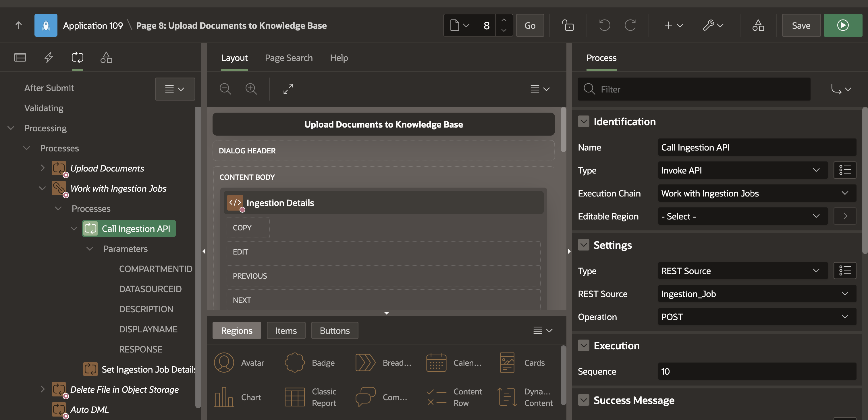This screenshot has width=868, height=420.
Task: Zoom in on the layout
Action: point(251,89)
